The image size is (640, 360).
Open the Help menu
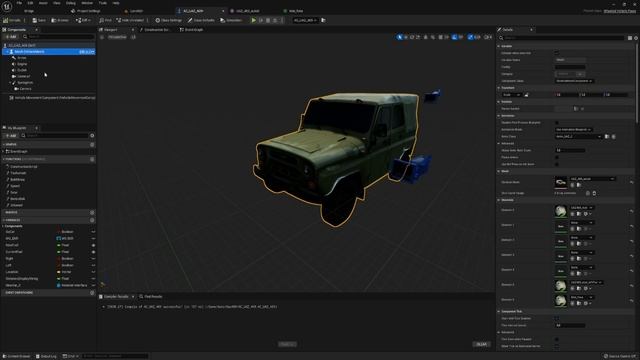pyautogui.click(x=116, y=3)
